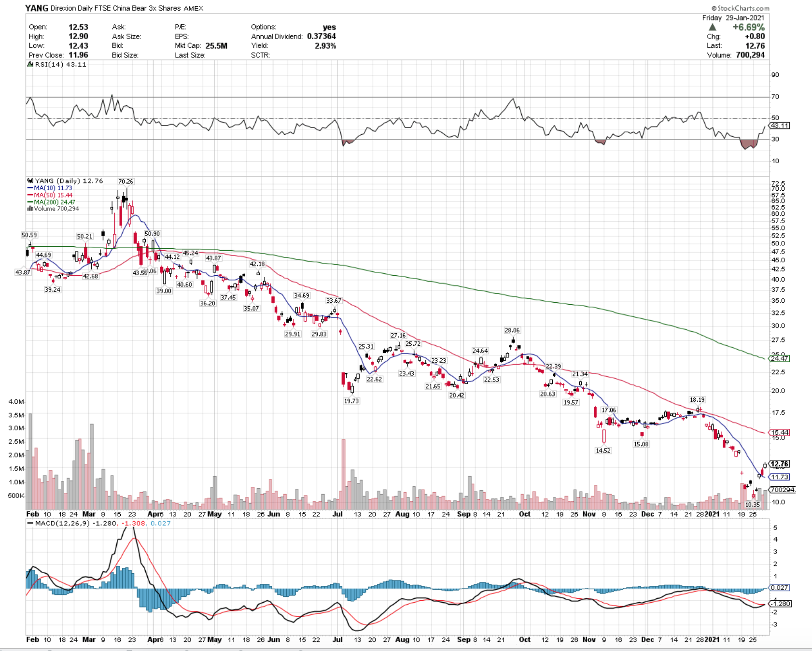Click the RSI 43.11 value tag
Screen dimensions: 812x651
coord(779,126)
